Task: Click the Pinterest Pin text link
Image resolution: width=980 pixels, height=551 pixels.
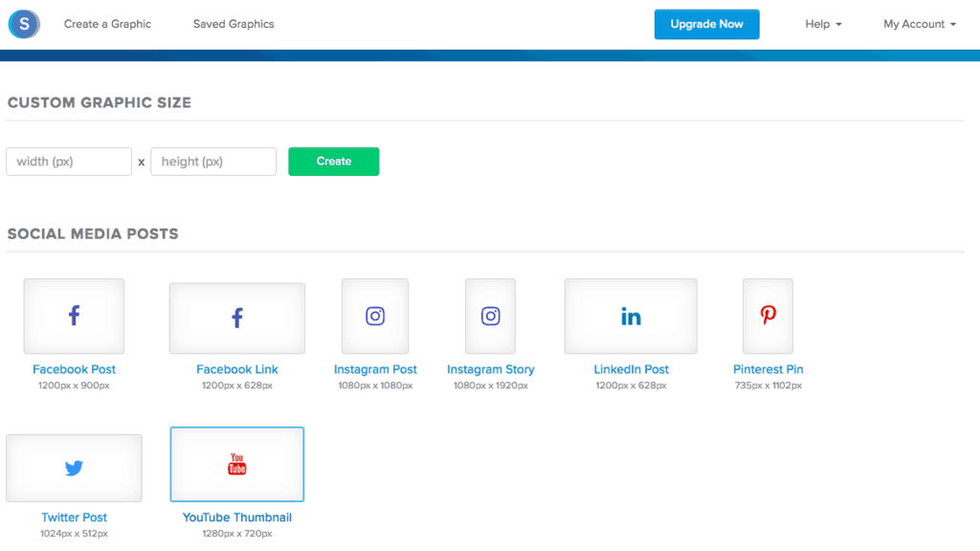Action: pos(768,369)
